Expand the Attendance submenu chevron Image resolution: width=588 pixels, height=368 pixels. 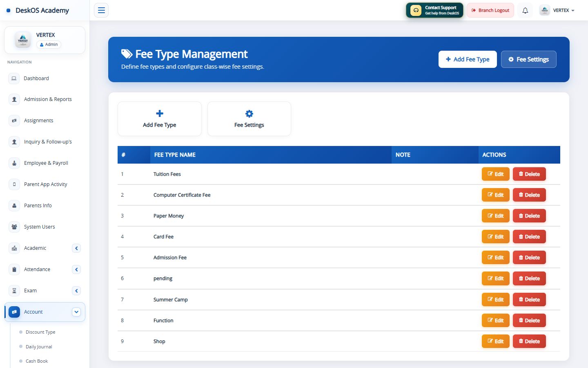[76, 269]
